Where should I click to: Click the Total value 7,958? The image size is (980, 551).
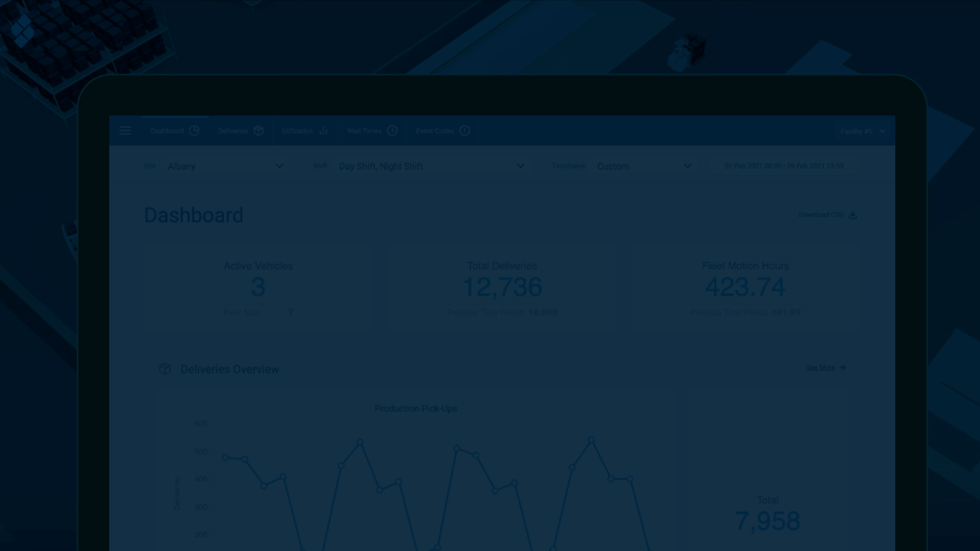767,521
